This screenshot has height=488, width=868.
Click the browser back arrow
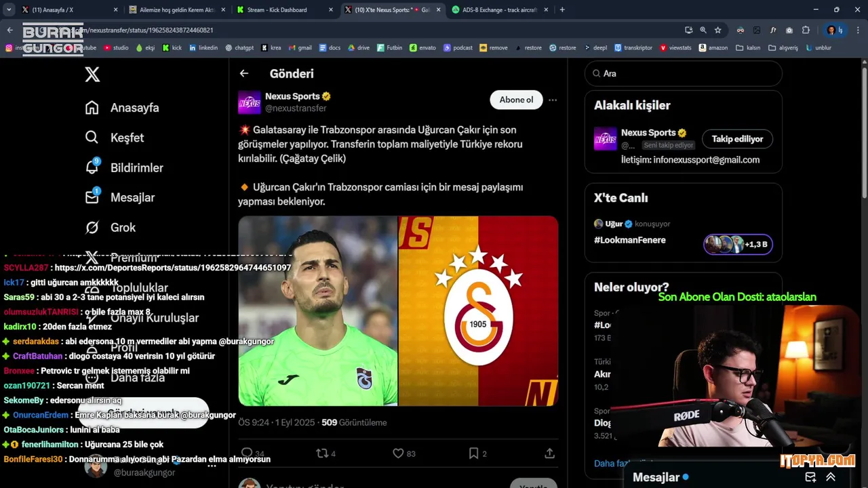point(9,30)
